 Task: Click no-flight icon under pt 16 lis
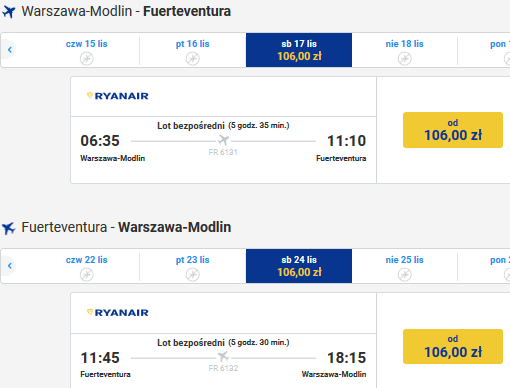click(x=193, y=59)
